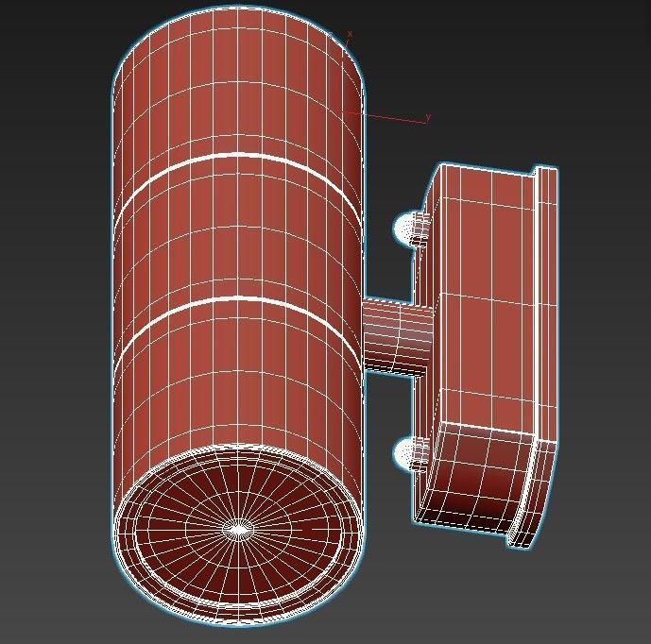Select the short arm connecting cylinder and mount

pos(398,337)
